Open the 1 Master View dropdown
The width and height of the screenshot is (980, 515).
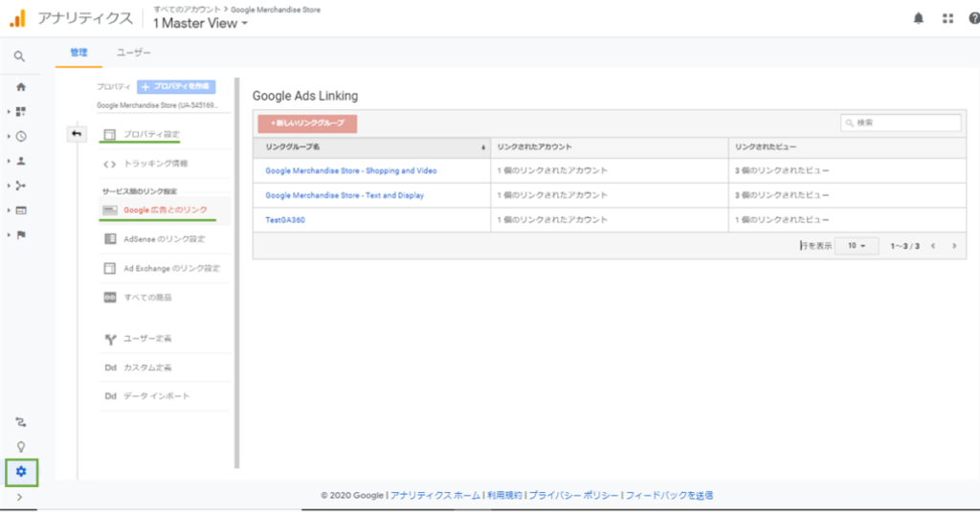pyautogui.click(x=200, y=23)
